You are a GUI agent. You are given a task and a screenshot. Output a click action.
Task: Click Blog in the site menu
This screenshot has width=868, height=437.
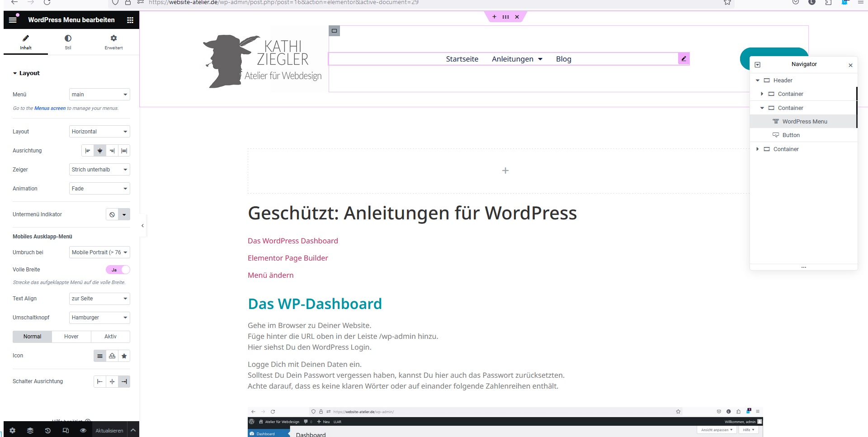tap(564, 59)
